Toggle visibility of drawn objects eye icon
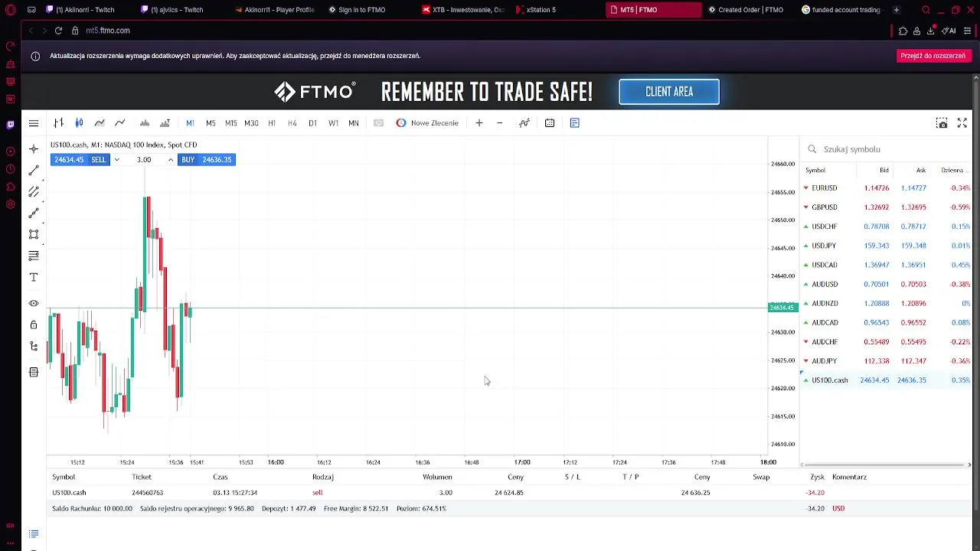The width and height of the screenshot is (980, 551). click(x=34, y=304)
